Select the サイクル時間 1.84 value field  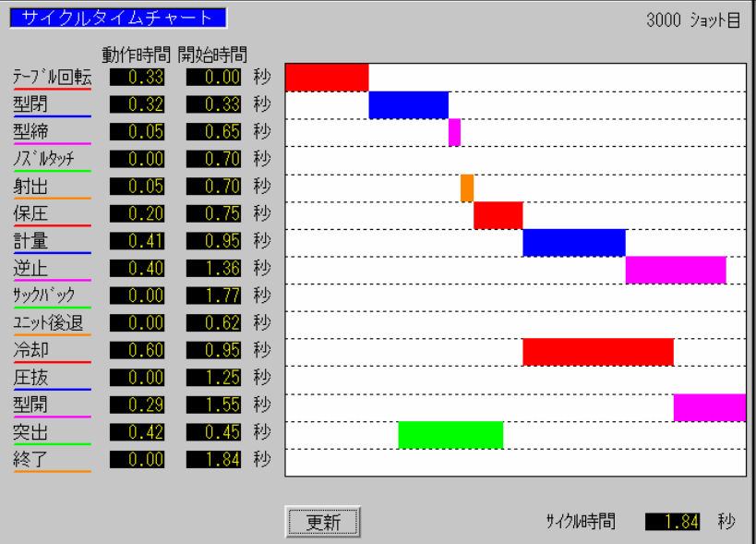tap(673, 521)
